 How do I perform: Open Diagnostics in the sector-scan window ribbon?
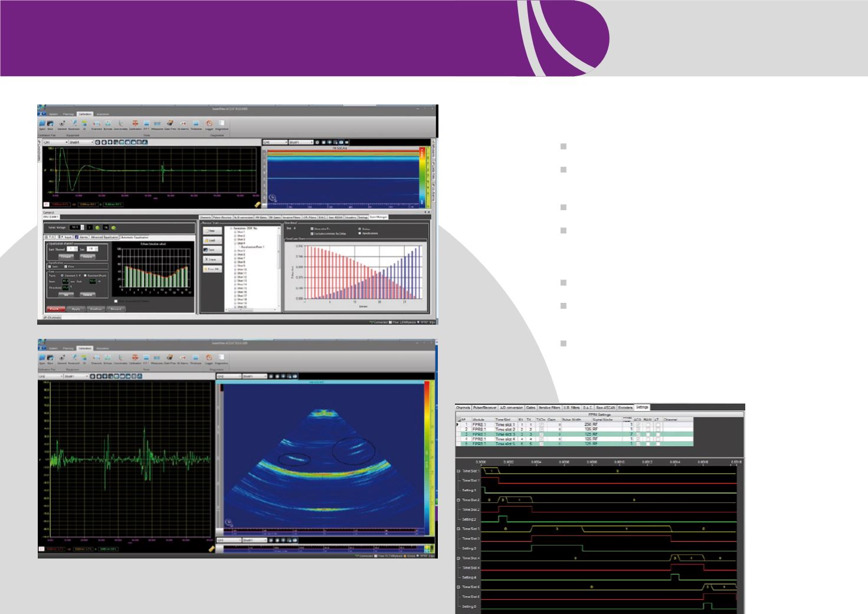[x=222, y=358]
